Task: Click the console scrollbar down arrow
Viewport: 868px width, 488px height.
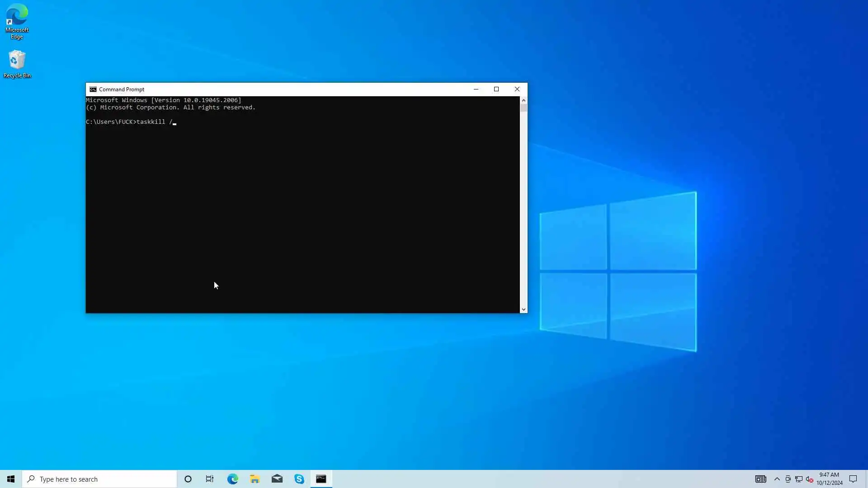Action: pos(524,310)
